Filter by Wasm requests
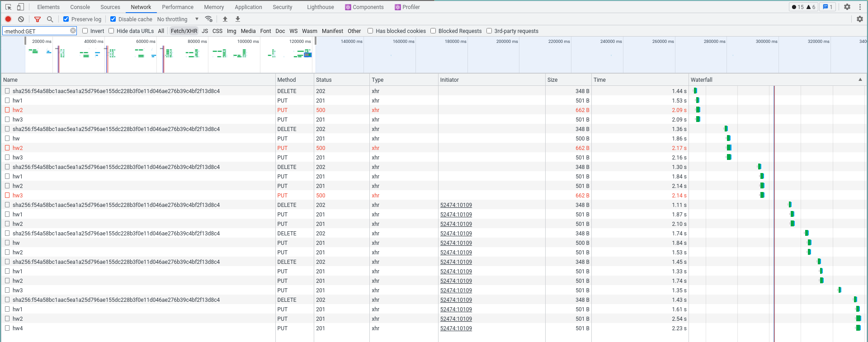868x342 pixels. tap(310, 31)
